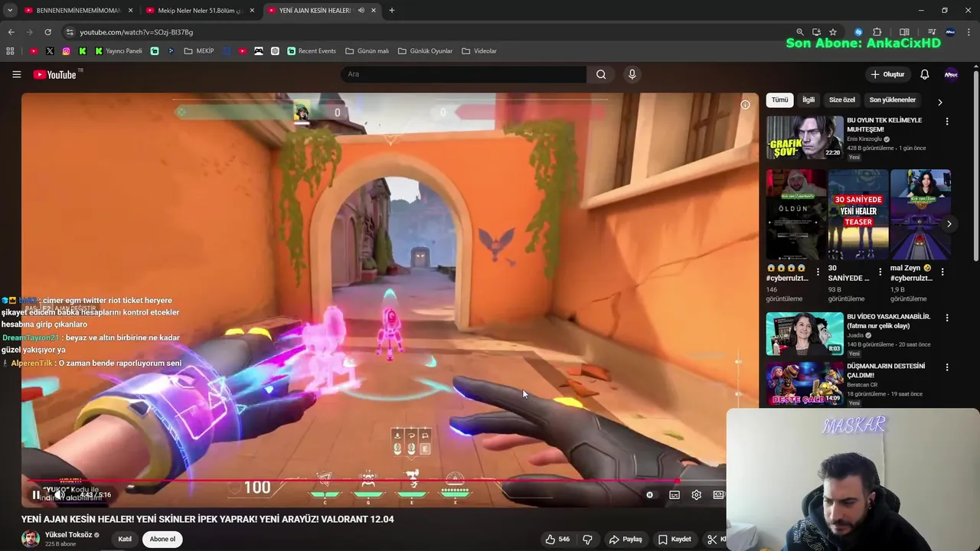Open BU OYUN TEK KELİMEYLE MUHTEŞEM video thumbnail
Screen dimensions: 980x551
pos(805,137)
